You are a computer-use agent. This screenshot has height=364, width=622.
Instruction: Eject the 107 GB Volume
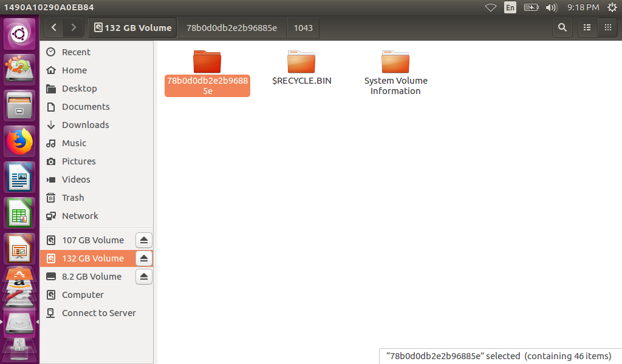coord(143,240)
